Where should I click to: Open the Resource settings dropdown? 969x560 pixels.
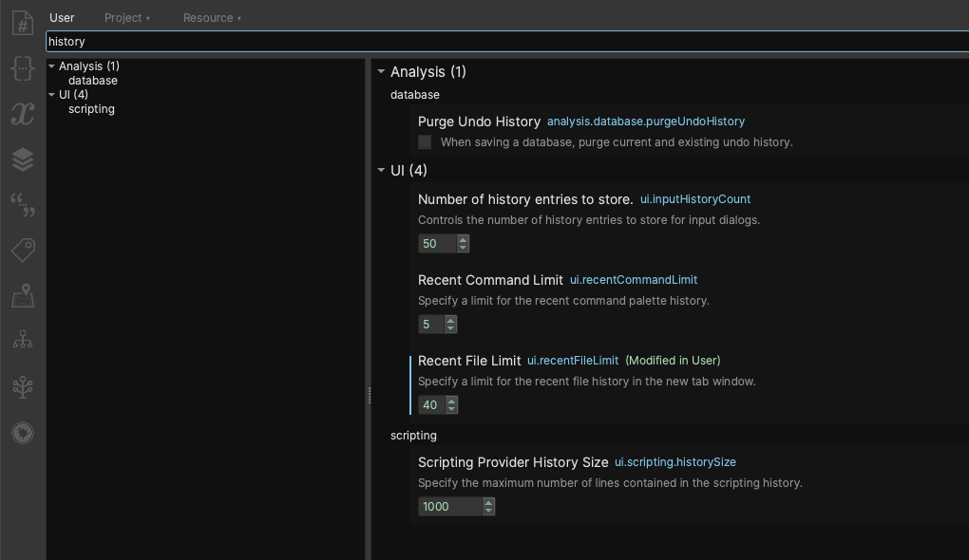(x=212, y=17)
